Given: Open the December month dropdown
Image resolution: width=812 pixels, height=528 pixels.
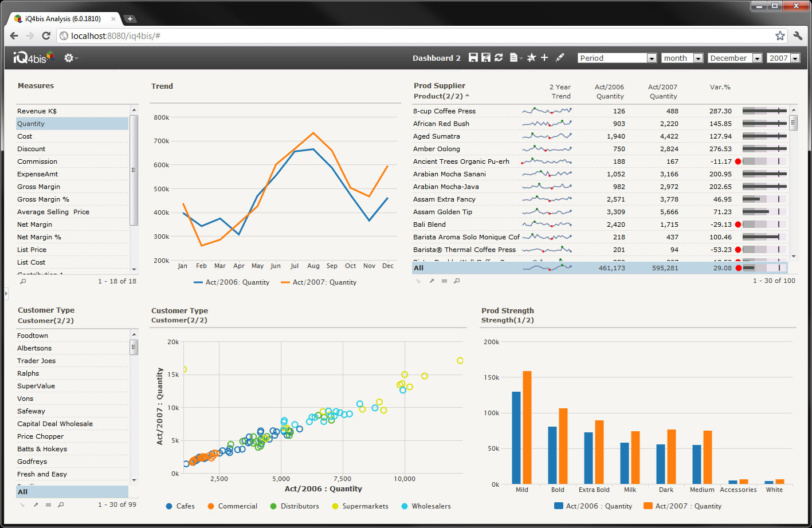Looking at the screenshot, I should tap(735, 58).
